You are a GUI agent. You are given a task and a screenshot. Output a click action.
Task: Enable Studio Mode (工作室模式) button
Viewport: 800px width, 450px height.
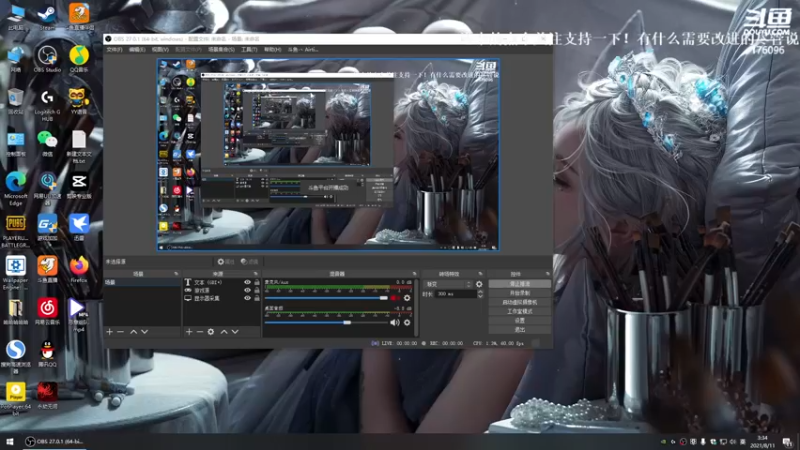[x=519, y=311]
